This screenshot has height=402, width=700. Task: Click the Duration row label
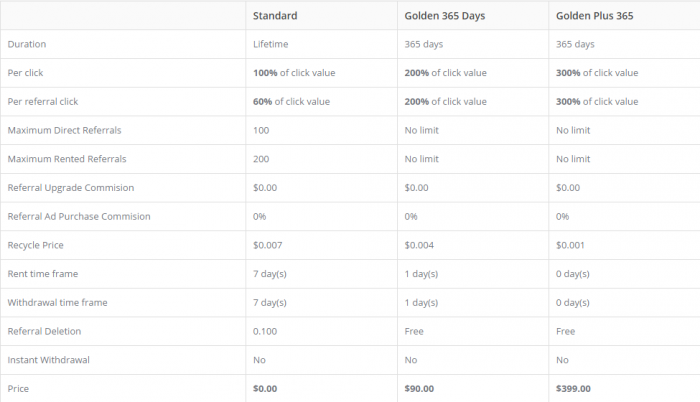point(27,44)
